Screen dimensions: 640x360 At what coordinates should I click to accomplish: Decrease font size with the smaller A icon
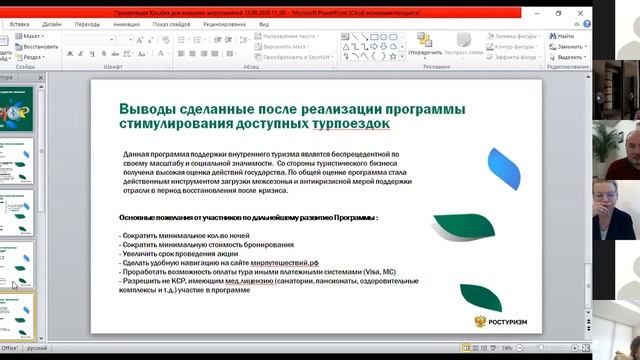tap(150, 40)
